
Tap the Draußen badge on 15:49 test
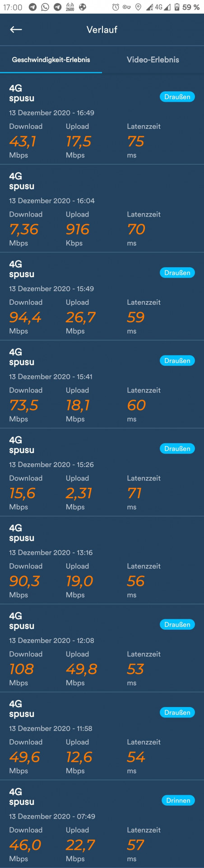point(177,273)
